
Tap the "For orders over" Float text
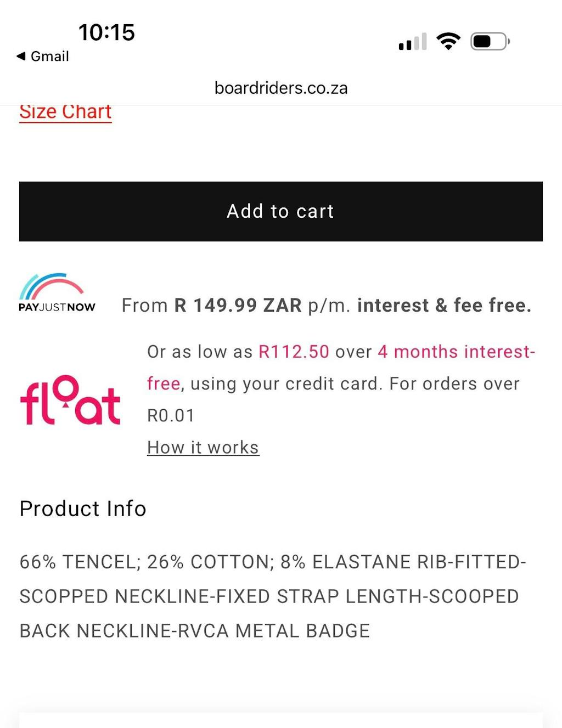(454, 383)
